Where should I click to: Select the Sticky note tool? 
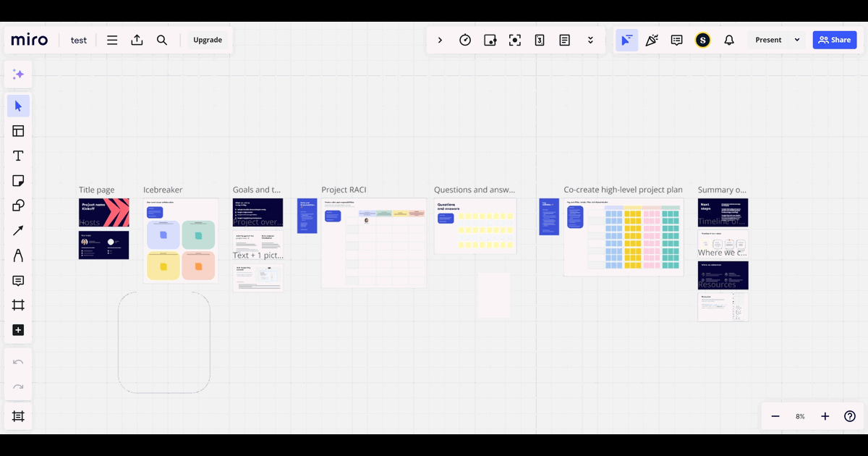18,181
